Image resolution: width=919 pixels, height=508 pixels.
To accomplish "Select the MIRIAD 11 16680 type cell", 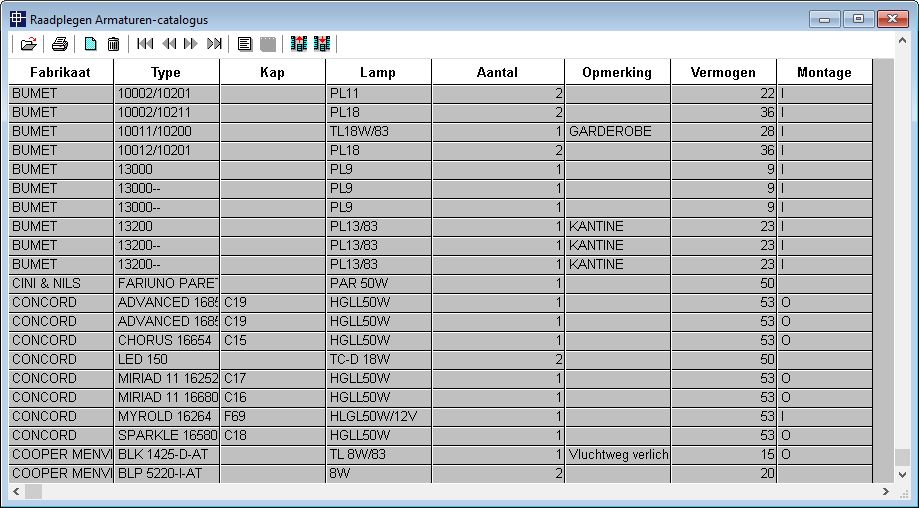I will [x=166, y=397].
